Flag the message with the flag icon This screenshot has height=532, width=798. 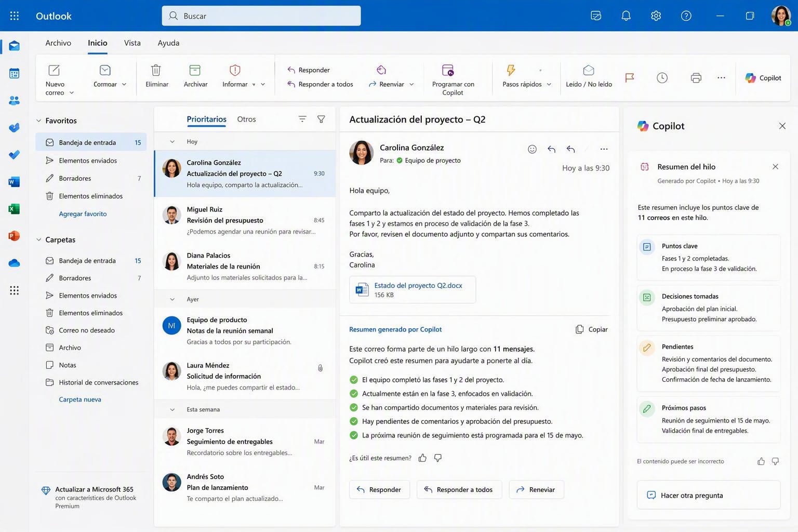[629, 78]
